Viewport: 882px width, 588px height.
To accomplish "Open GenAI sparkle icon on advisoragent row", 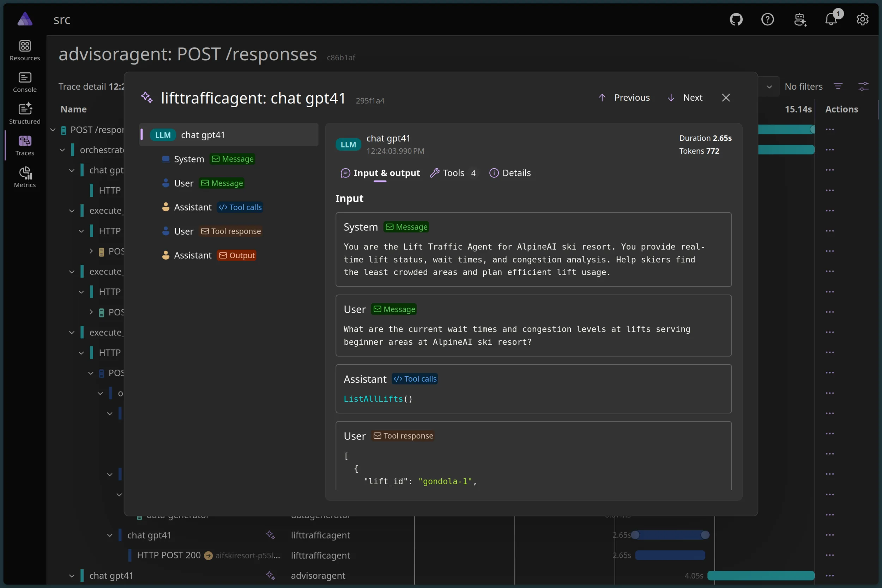I will click(x=270, y=575).
